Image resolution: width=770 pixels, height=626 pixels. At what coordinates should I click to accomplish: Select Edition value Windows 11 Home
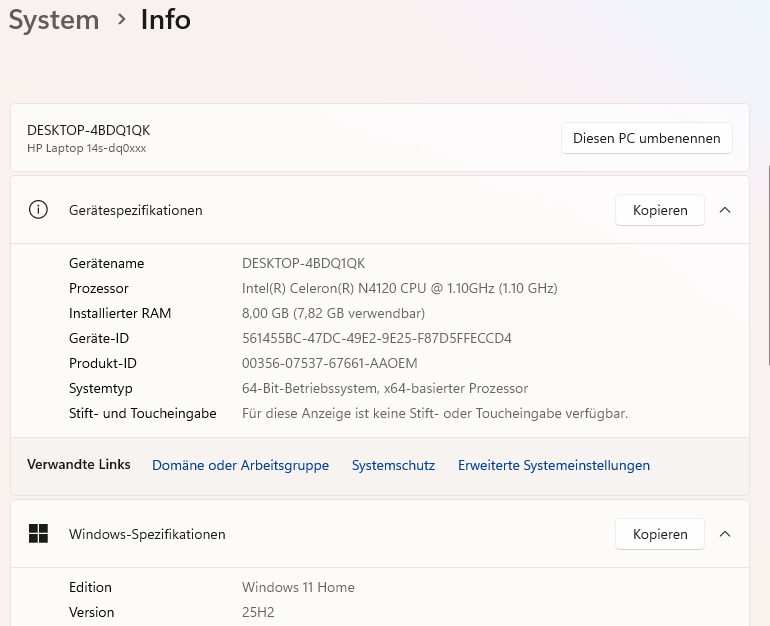[298, 587]
